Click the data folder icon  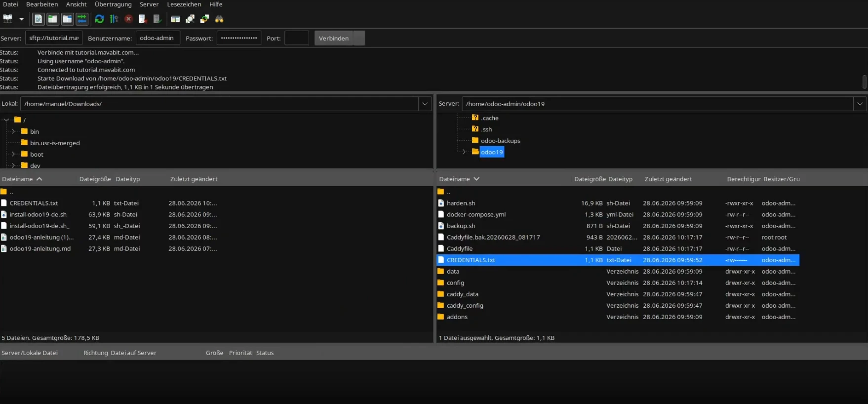(x=441, y=271)
